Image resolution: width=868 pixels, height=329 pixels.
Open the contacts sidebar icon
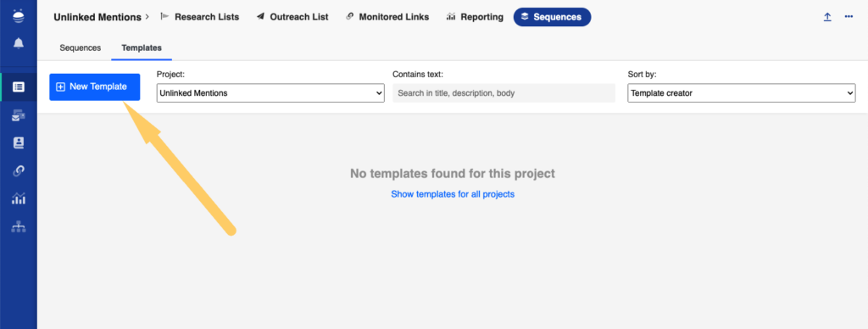tap(19, 143)
